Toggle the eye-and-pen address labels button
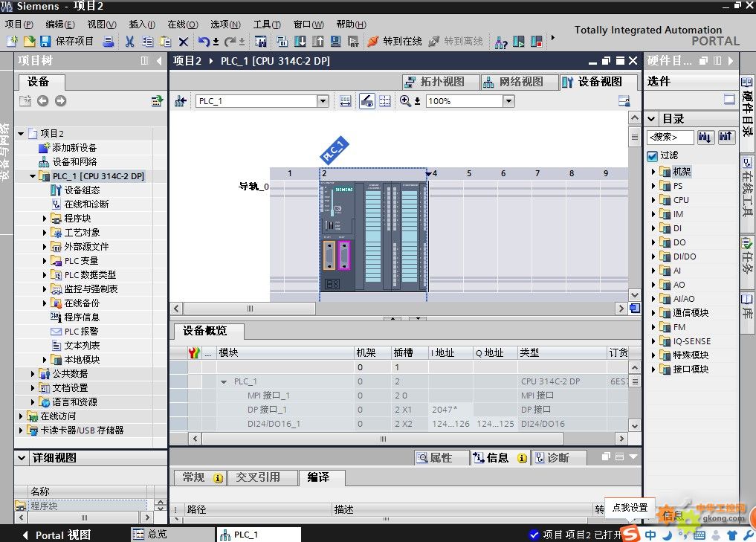Image resolution: width=756 pixels, height=542 pixels. pos(367,101)
